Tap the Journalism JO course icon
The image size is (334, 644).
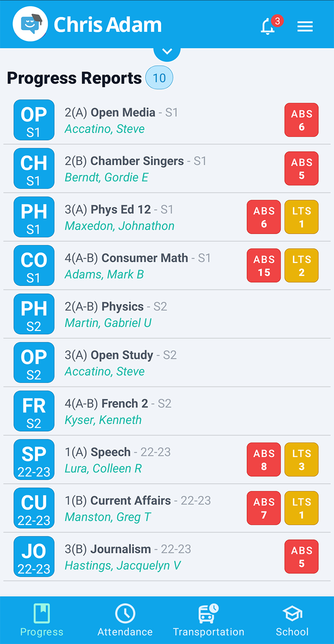(34, 556)
